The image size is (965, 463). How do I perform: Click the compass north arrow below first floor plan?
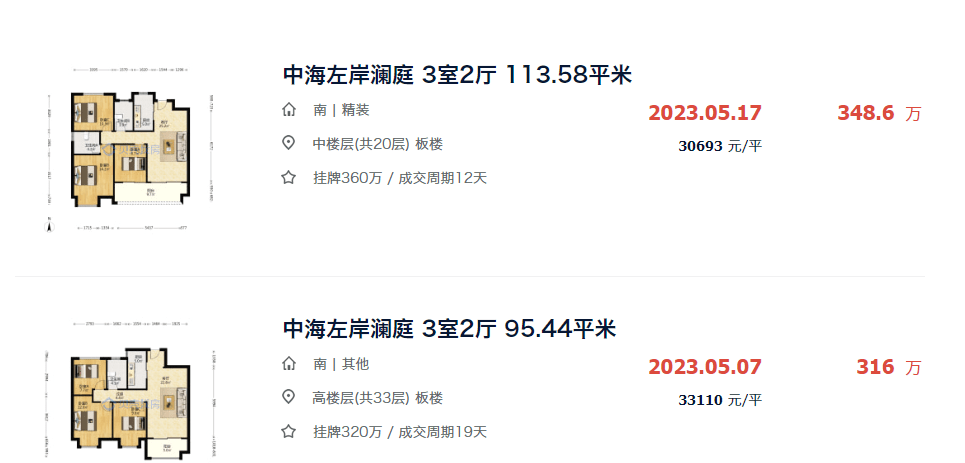[x=50, y=225]
